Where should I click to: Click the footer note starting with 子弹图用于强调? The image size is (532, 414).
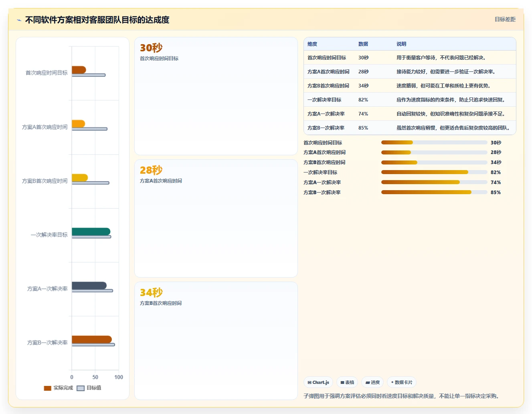coord(402,396)
